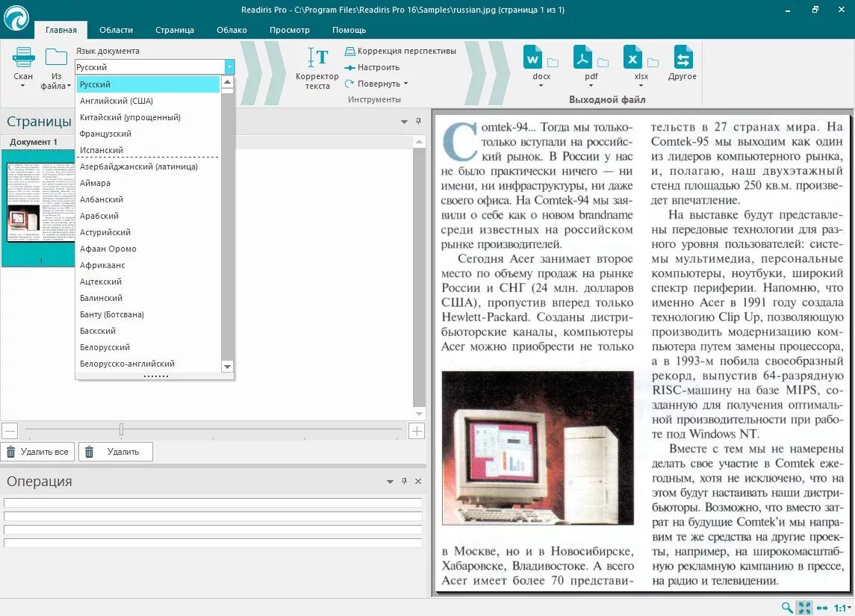Select Белорусско-английский language
Viewport: 855px width, 616px height.
[x=148, y=364]
